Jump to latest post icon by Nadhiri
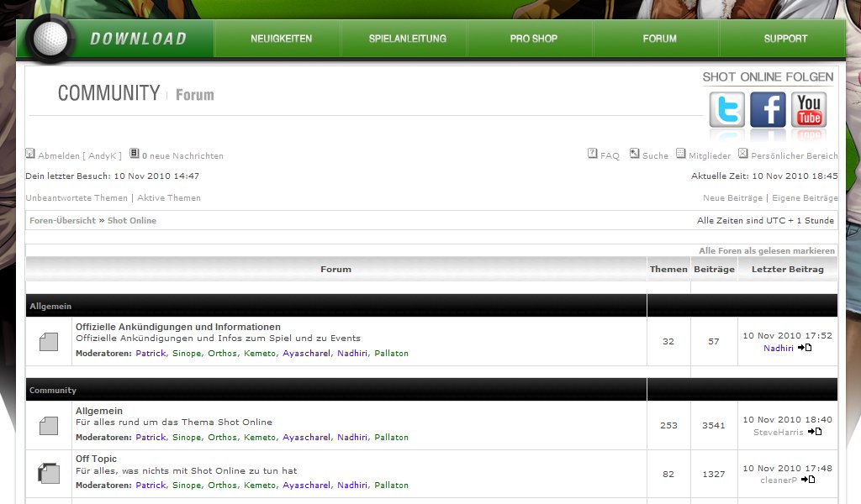 point(805,348)
